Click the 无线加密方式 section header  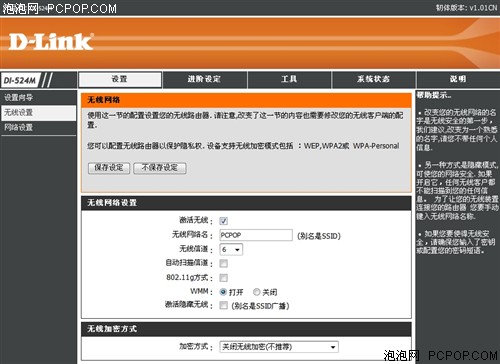pos(246,329)
